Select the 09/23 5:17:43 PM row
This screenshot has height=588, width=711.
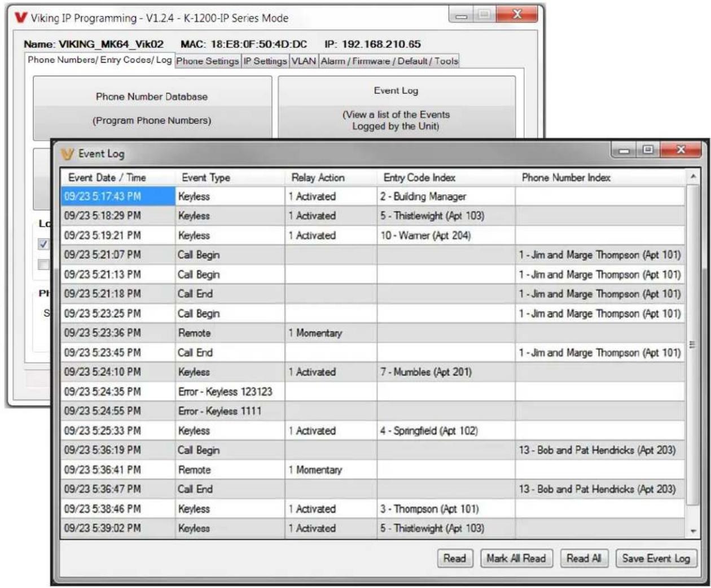tap(373, 196)
